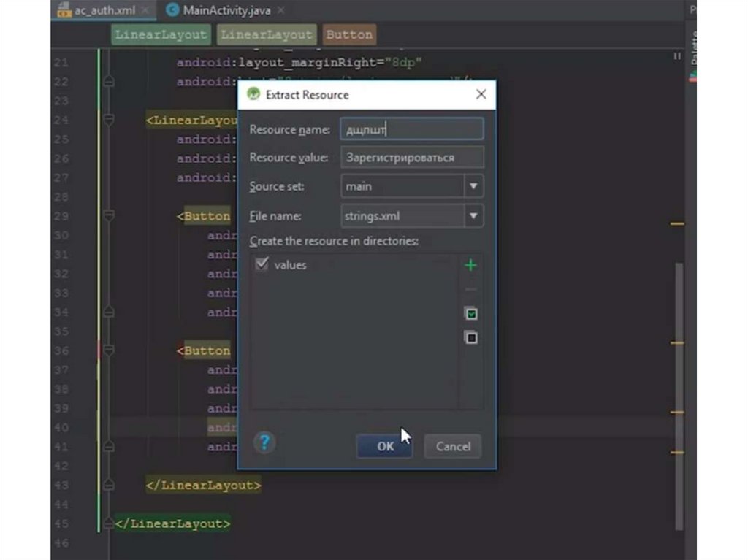This screenshot has width=748, height=560.
Task: Toggle the values directory checkbox
Action: pyautogui.click(x=262, y=265)
